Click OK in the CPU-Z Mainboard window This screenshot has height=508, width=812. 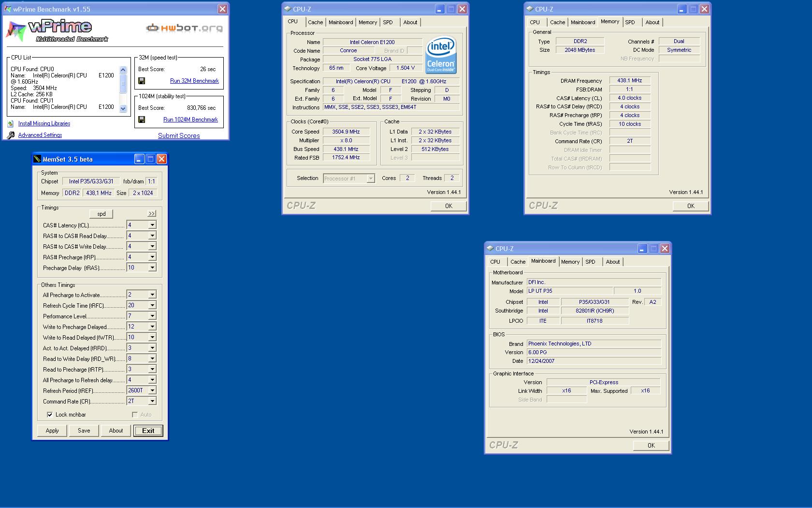[x=651, y=446]
